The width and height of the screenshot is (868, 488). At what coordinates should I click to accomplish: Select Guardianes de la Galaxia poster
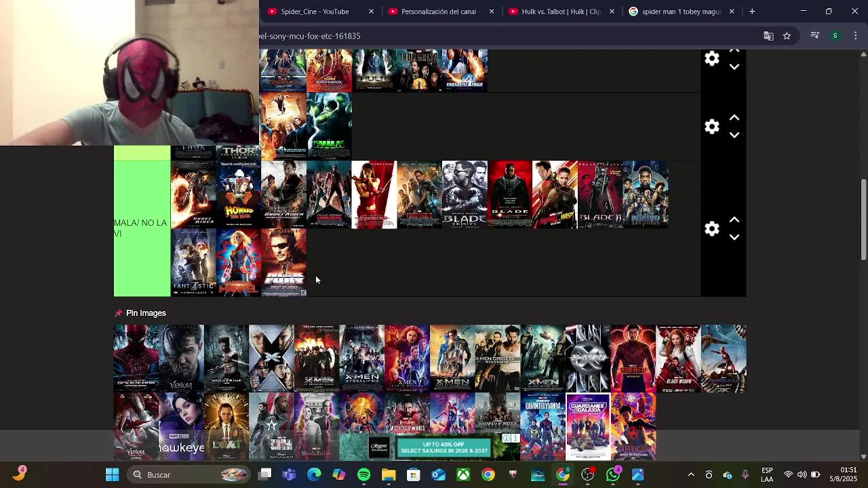[x=588, y=426]
